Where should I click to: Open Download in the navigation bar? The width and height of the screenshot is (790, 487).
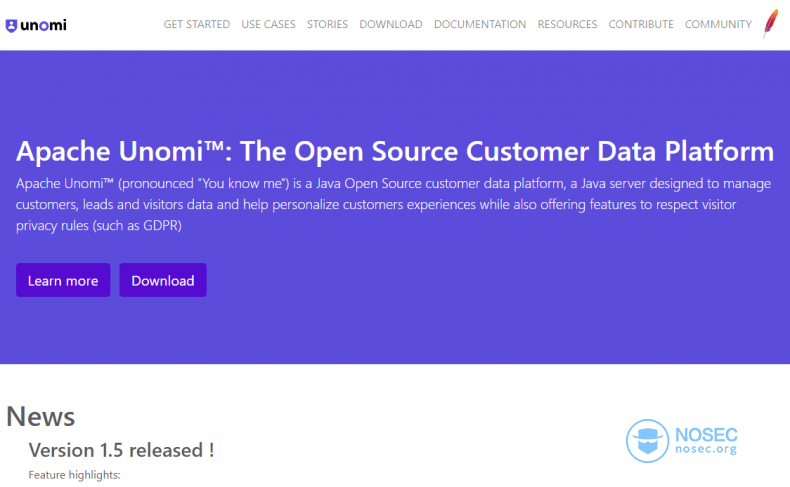click(390, 24)
